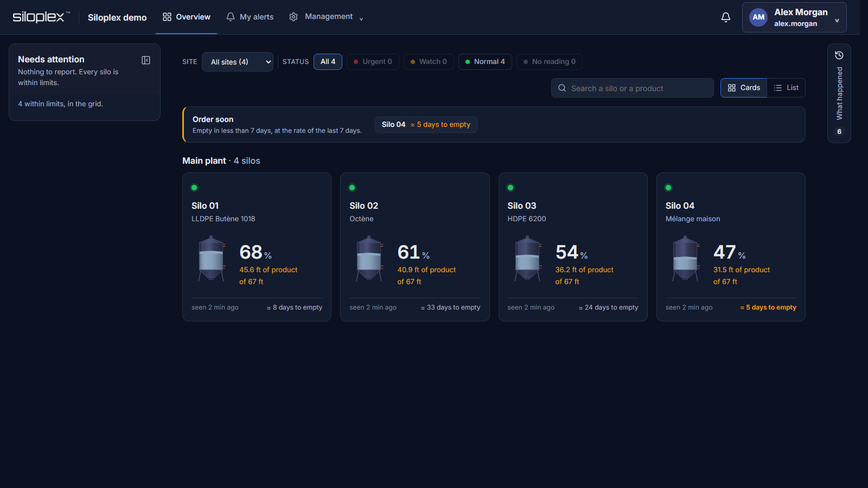
Task: Expand the Management menu chevron
Action: [361, 18]
